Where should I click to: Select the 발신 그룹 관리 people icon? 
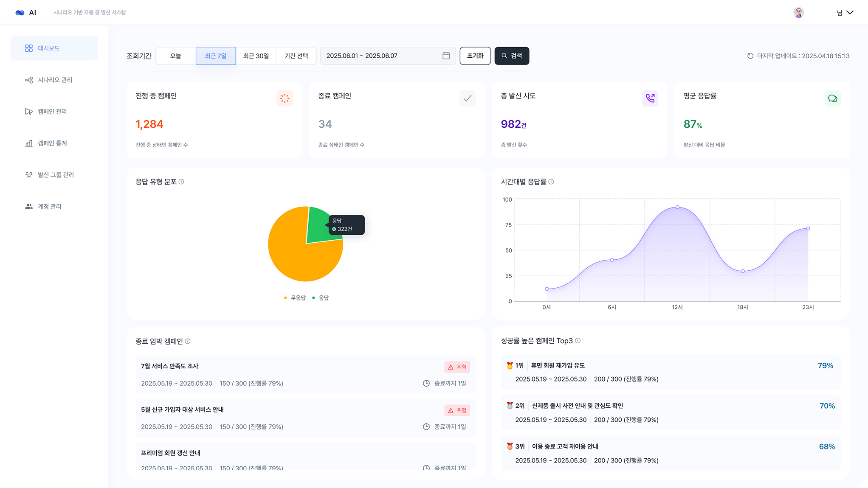point(29,174)
